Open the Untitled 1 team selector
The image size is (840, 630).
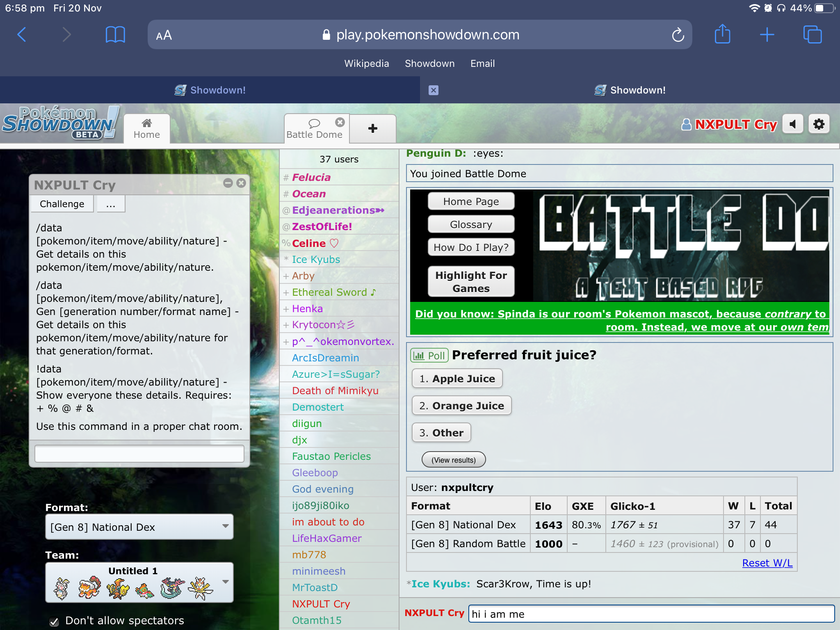[139, 582]
